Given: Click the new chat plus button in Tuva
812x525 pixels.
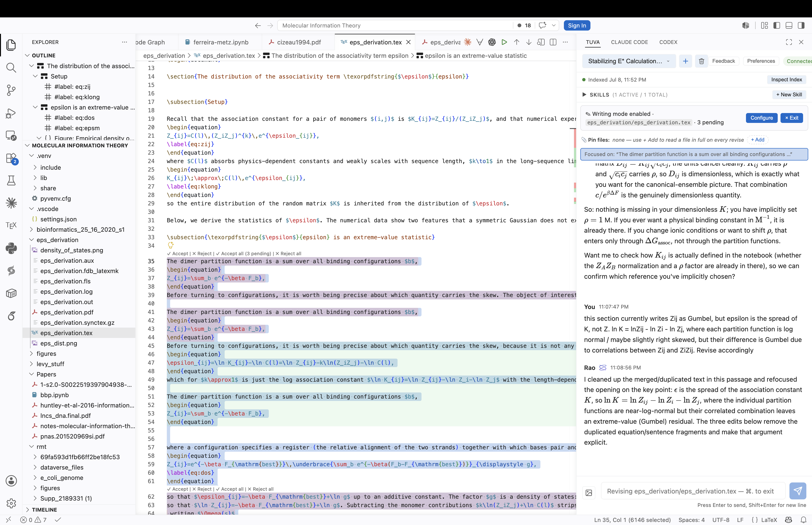Looking at the screenshot, I should point(686,61).
